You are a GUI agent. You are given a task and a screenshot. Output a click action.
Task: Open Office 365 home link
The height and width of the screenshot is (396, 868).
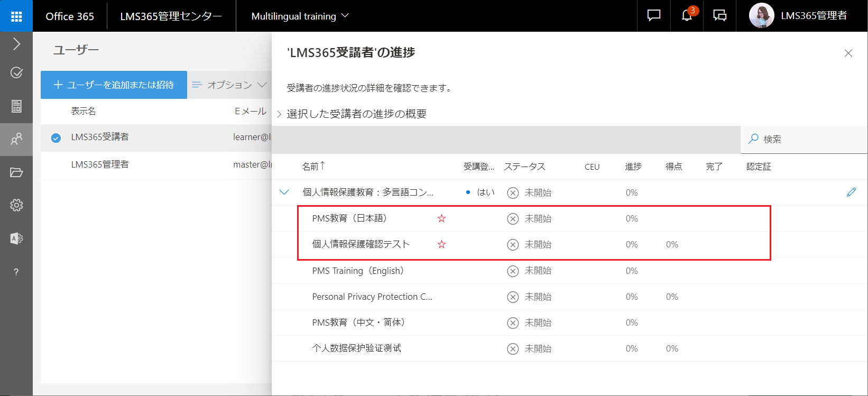pos(70,16)
